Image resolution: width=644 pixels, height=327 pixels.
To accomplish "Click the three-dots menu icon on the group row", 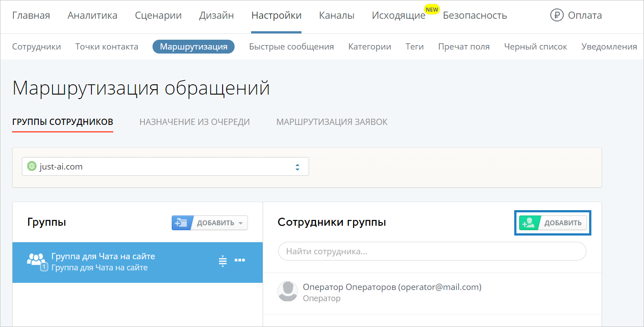I will [239, 261].
